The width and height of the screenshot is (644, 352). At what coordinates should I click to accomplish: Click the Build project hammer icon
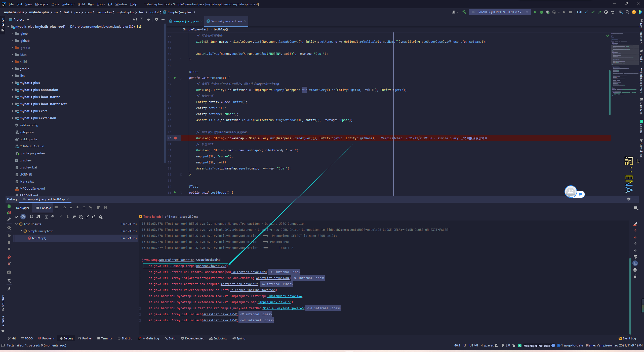click(464, 12)
